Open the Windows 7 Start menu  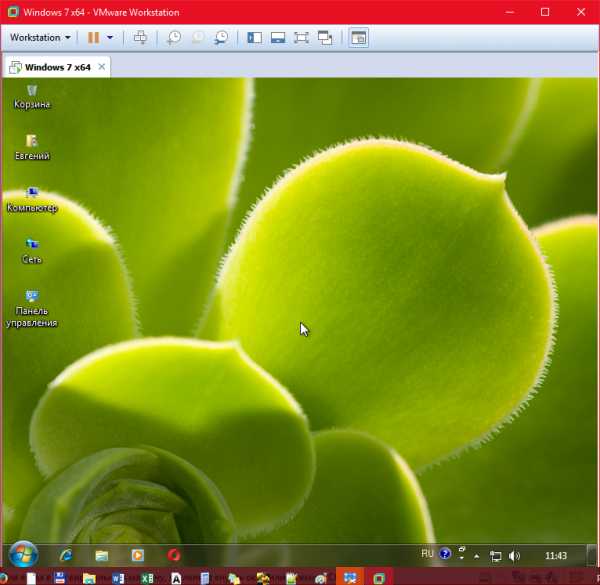click(x=23, y=554)
